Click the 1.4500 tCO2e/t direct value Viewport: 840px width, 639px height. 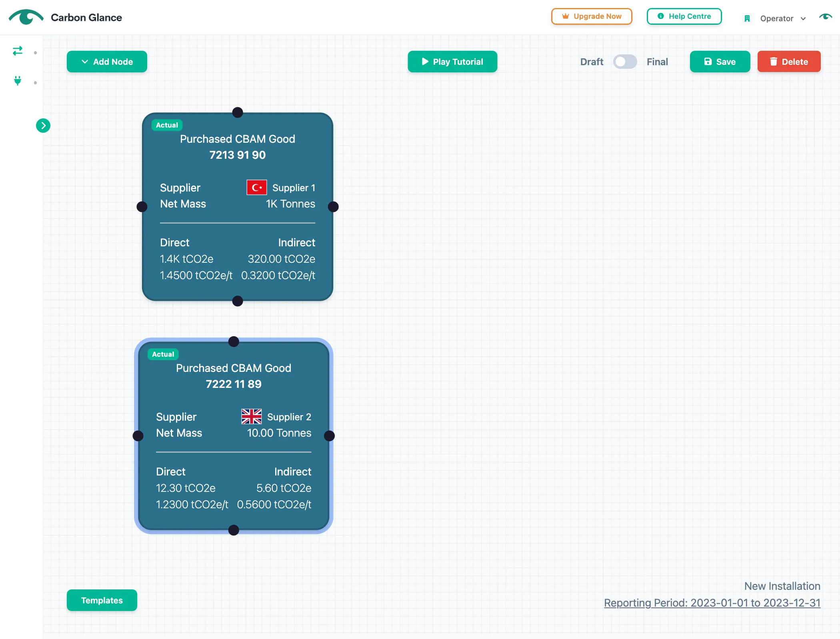point(196,276)
